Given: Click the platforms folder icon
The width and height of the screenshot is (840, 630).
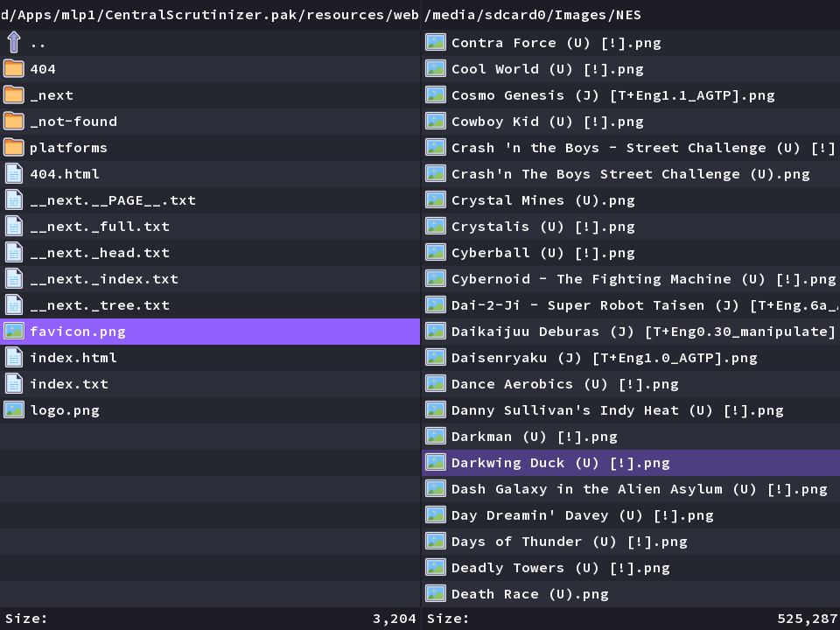Looking at the screenshot, I should point(14,147).
